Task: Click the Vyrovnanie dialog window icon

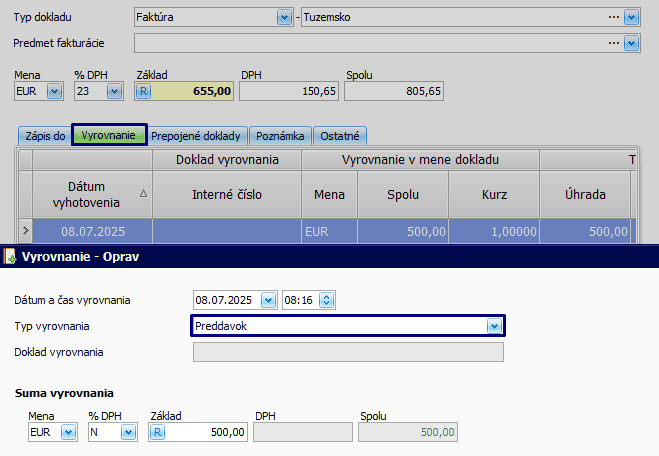Action: (9, 256)
